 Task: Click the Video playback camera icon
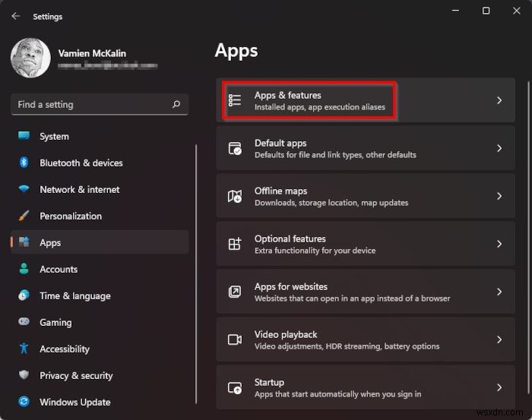[235, 339]
